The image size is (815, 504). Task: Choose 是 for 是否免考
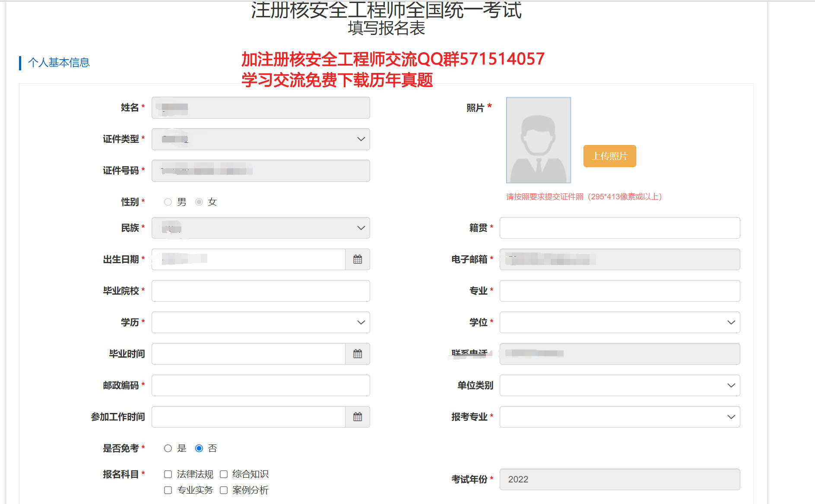[x=168, y=448]
